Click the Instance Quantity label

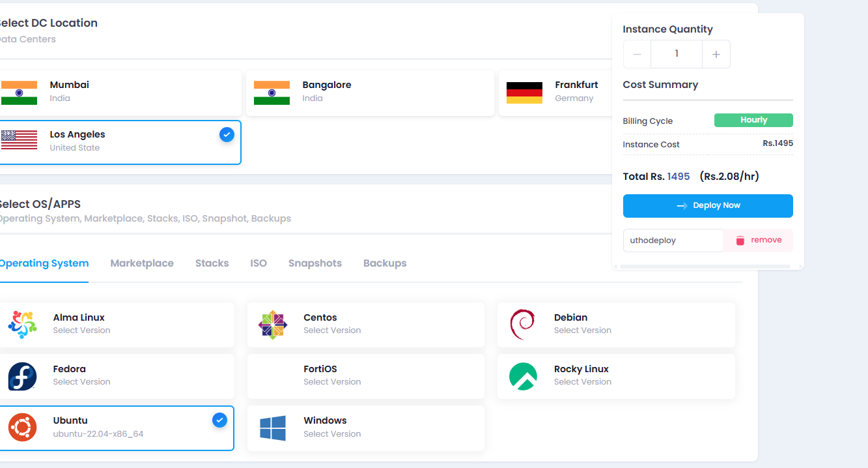[667, 29]
